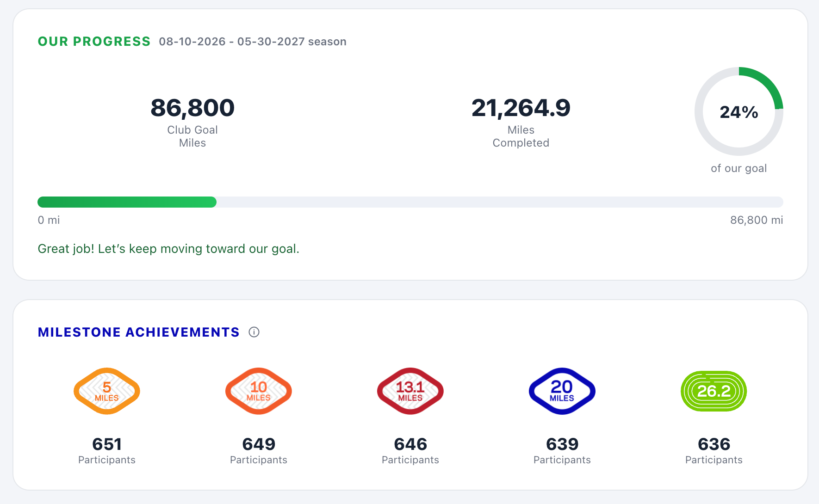Click the 649 participants count
The image size is (819, 504).
(x=259, y=444)
